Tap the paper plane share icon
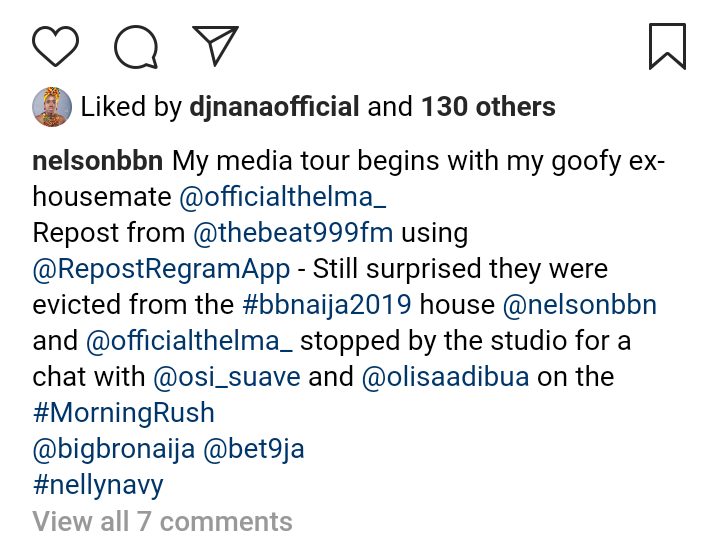 216,46
